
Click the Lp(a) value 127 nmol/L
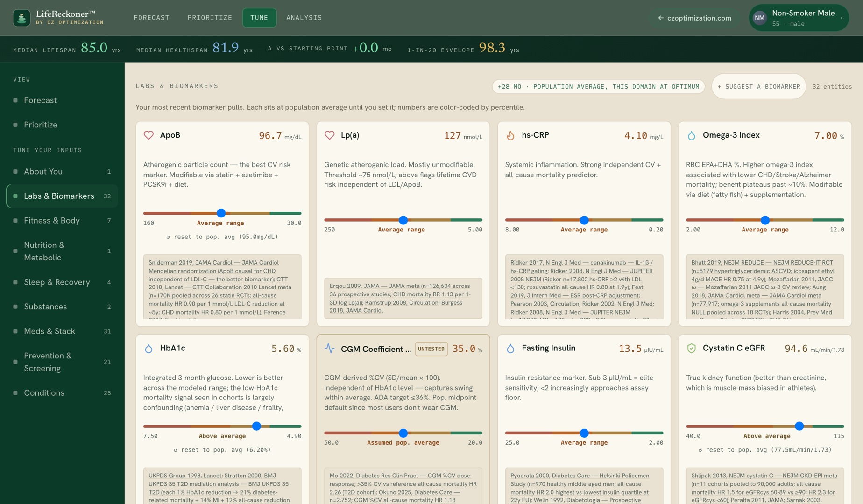tap(463, 136)
